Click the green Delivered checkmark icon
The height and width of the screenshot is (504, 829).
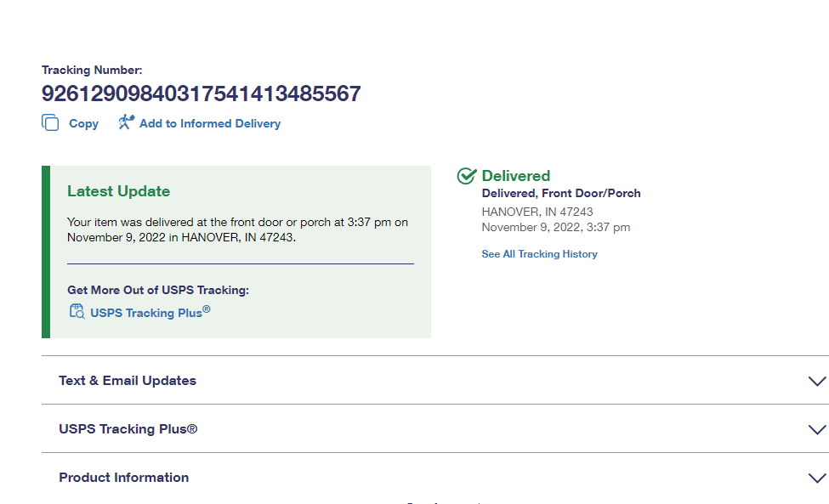[466, 176]
